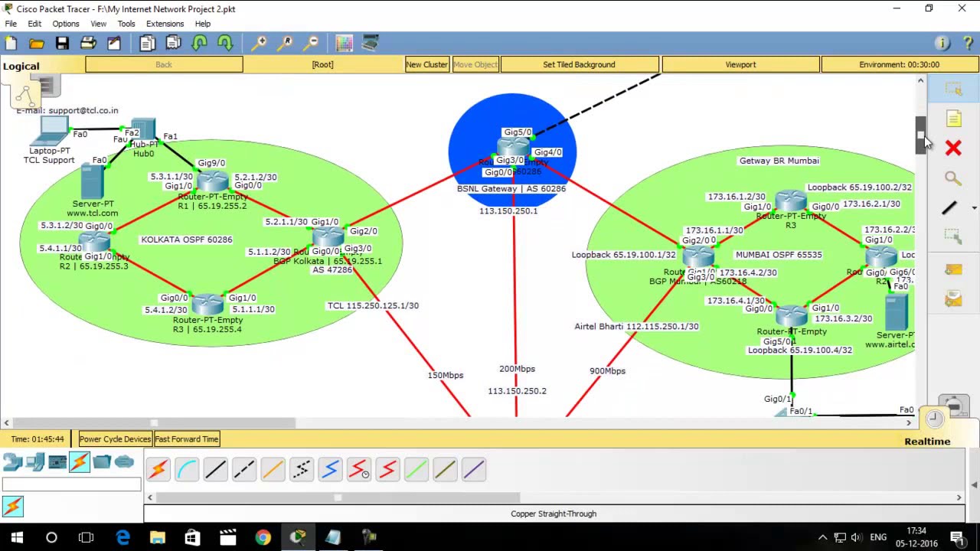Pick the light blue Console cable
Image resolution: width=980 pixels, height=551 pixels.
pyautogui.click(x=187, y=469)
